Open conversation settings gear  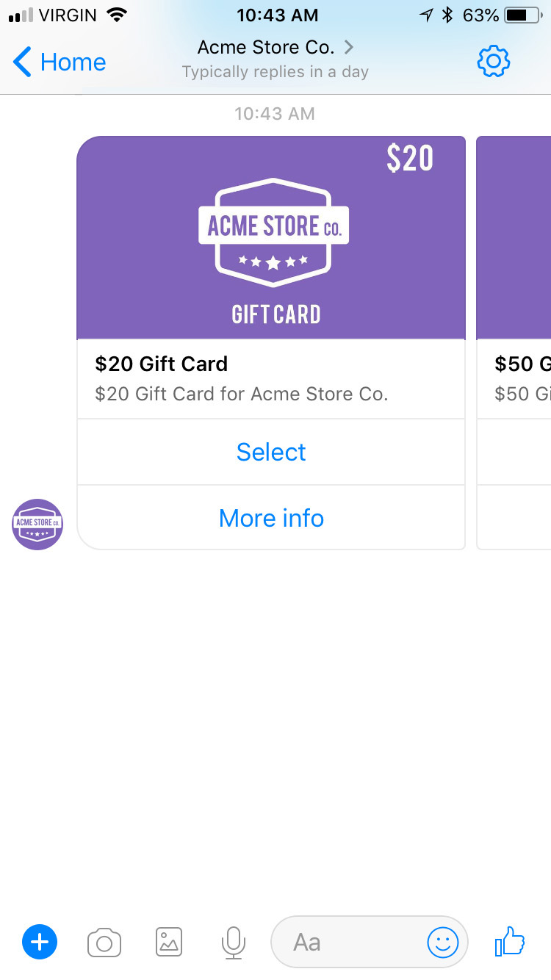[494, 62]
